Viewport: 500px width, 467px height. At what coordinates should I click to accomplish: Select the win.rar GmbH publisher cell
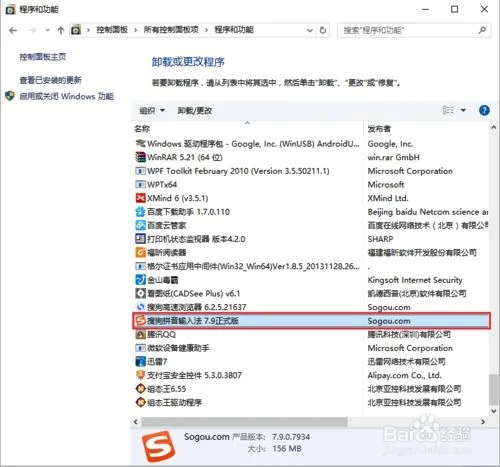pyautogui.click(x=393, y=157)
